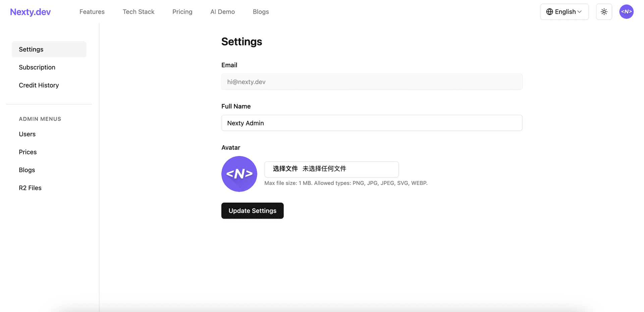
Task: Open the avatar file picker dialog
Action: click(x=285, y=169)
